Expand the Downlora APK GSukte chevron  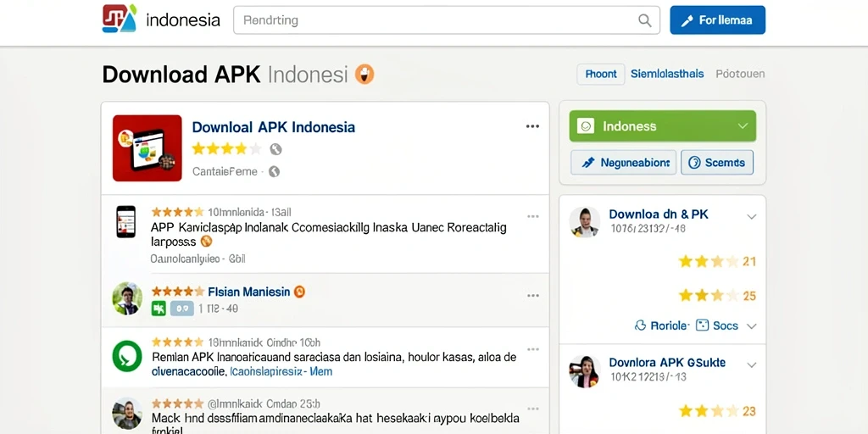coord(751,364)
